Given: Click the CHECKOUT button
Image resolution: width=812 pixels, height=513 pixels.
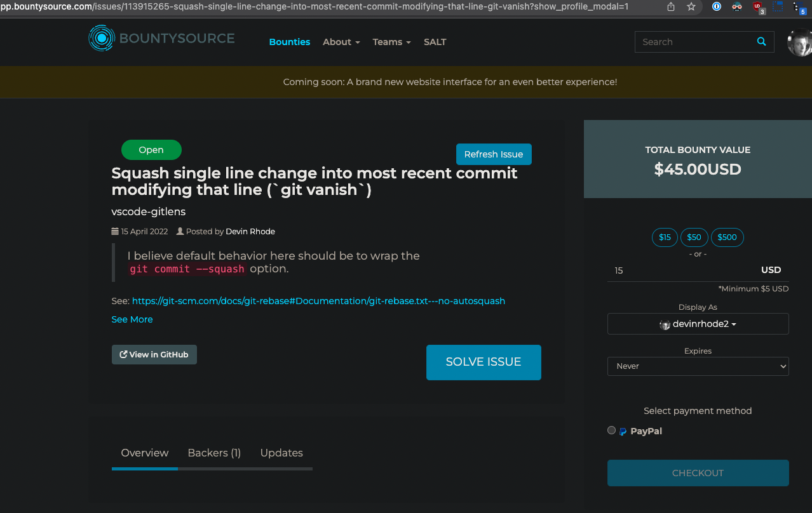Looking at the screenshot, I should [698, 473].
